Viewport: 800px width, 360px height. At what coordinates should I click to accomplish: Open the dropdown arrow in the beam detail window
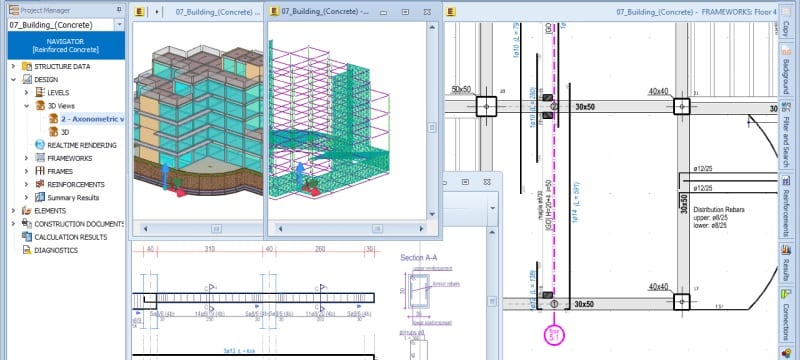[492, 208]
